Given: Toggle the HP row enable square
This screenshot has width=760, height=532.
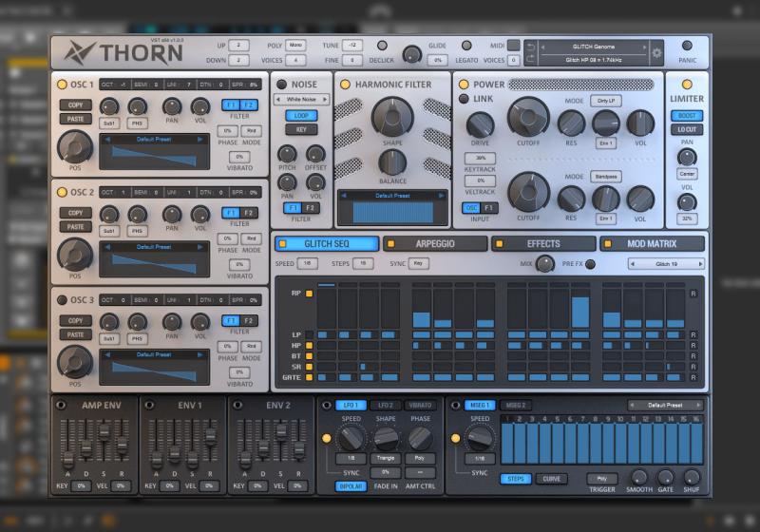Looking at the screenshot, I should pyautogui.click(x=309, y=346).
